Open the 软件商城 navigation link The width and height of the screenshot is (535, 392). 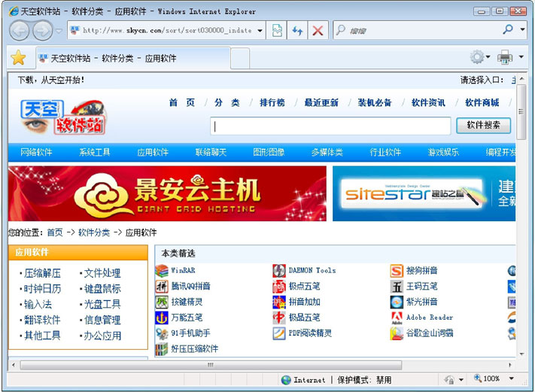tap(482, 102)
